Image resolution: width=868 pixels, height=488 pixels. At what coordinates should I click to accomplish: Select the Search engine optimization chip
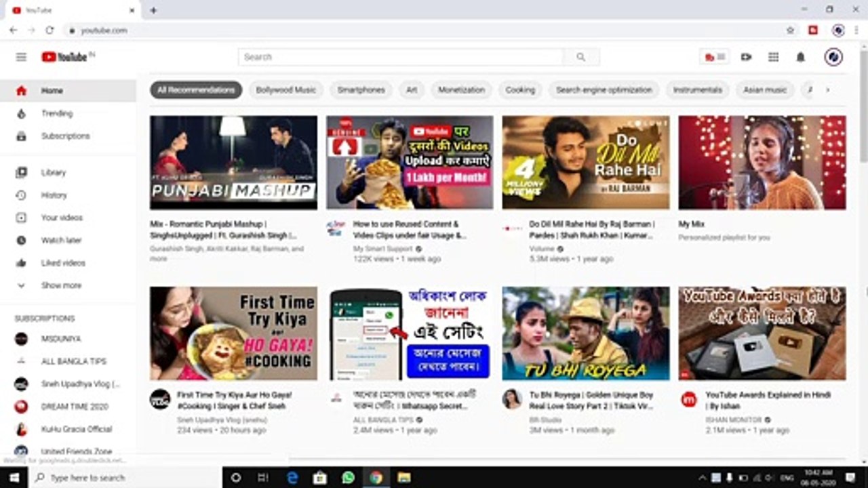tap(604, 89)
